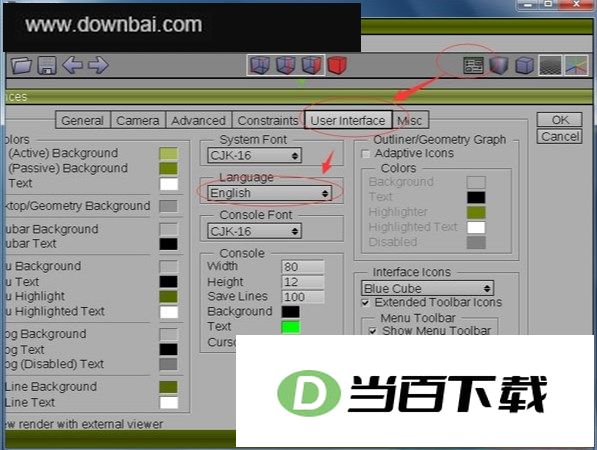597x450 pixels.
Task: Pick the Log (Disabled) Text gray swatch
Action: pyautogui.click(x=168, y=364)
